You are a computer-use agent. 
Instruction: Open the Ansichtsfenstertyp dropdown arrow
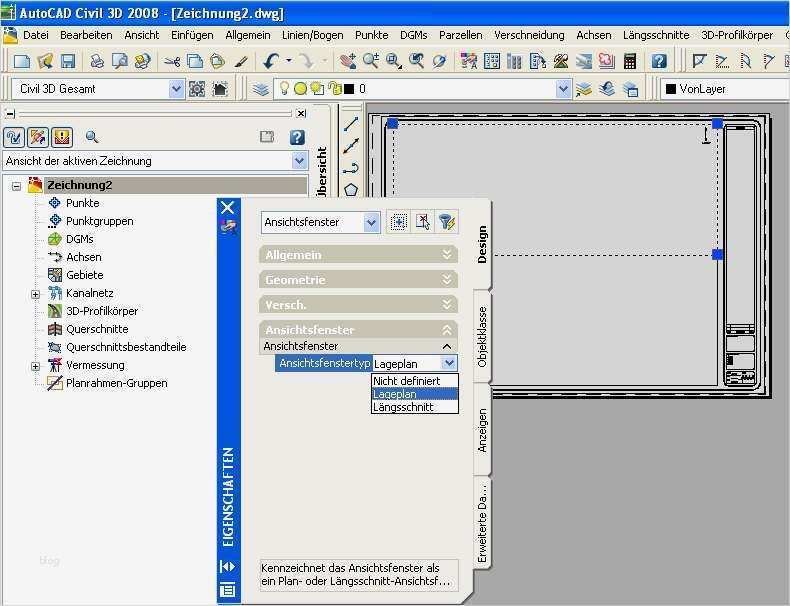click(449, 364)
